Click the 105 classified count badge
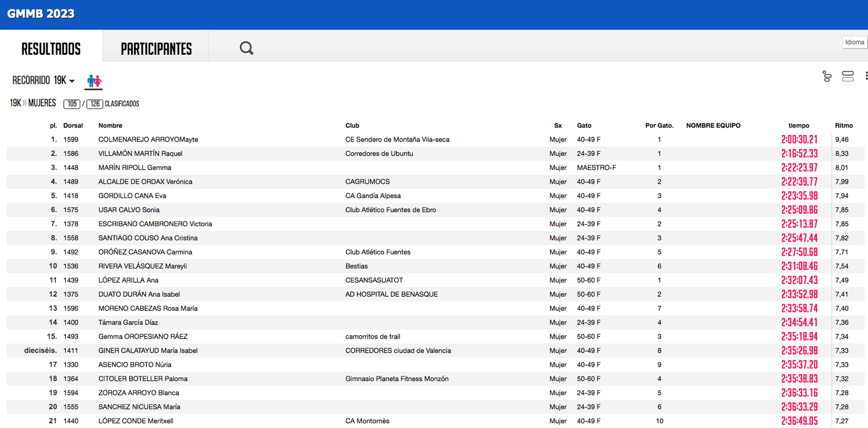Image resolution: width=868 pixels, height=428 pixels. click(x=72, y=104)
